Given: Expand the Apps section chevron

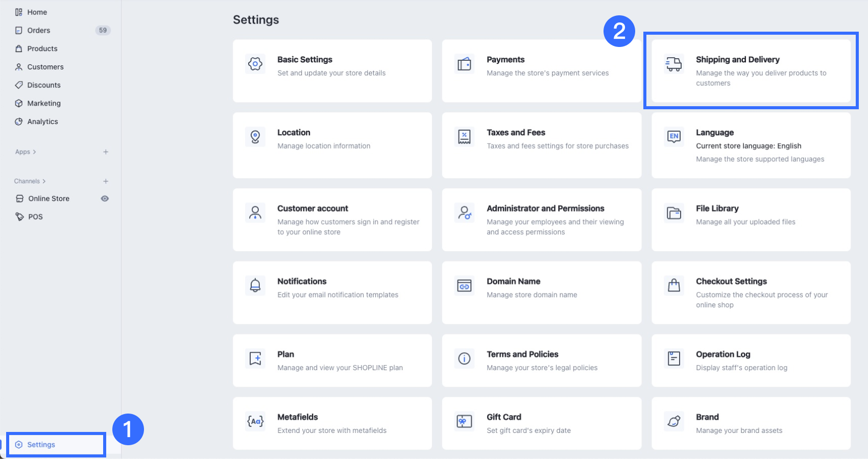Looking at the screenshot, I should click(x=34, y=152).
